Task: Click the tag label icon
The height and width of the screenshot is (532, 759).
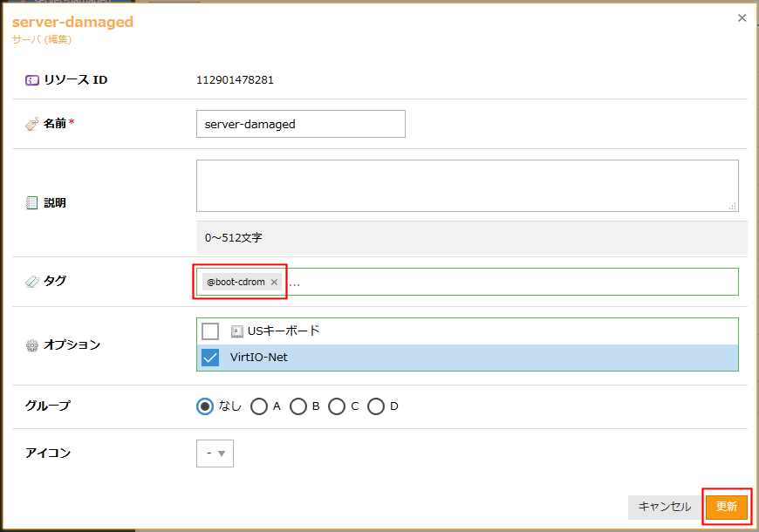Action: [x=32, y=281]
